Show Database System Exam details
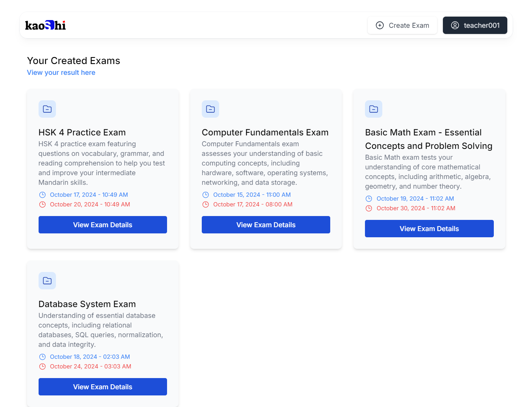The width and height of the screenshot is (532, 407). point(103,387)
